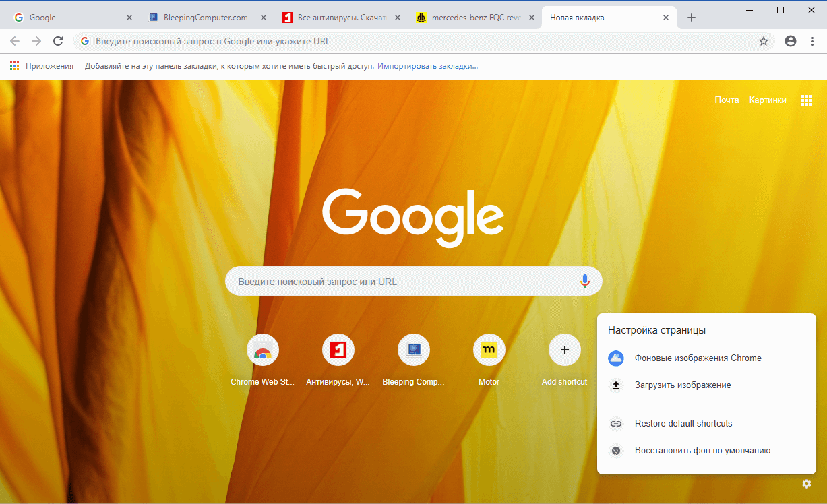Reload the current page
Image resolution: width=827 pixels, height=504 pixels.
pos(57,40)
